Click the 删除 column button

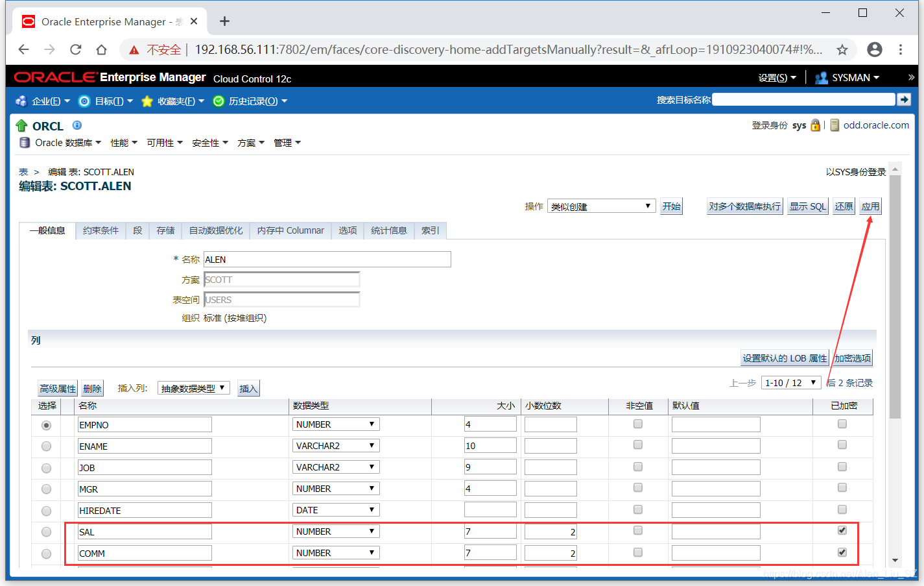[x=92, y=389]
